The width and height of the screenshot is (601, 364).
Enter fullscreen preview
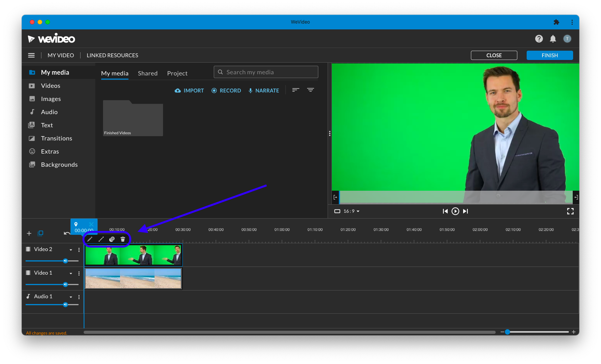(570, 211)
